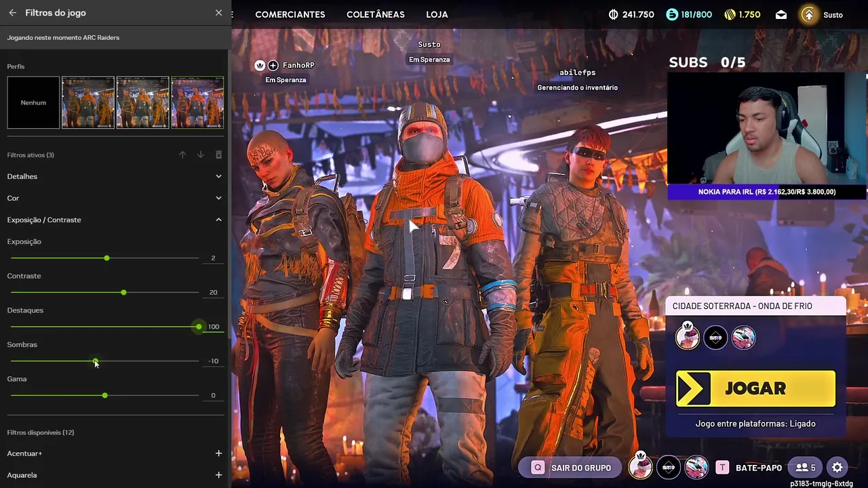Toggle Jogo entre plataformas setting

pyautogui.click(x=755, y=424)
